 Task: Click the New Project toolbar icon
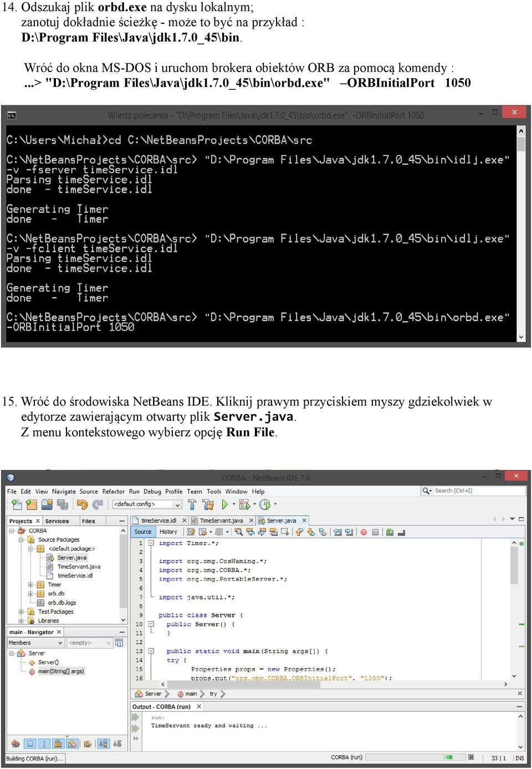[x=32, y=505]
